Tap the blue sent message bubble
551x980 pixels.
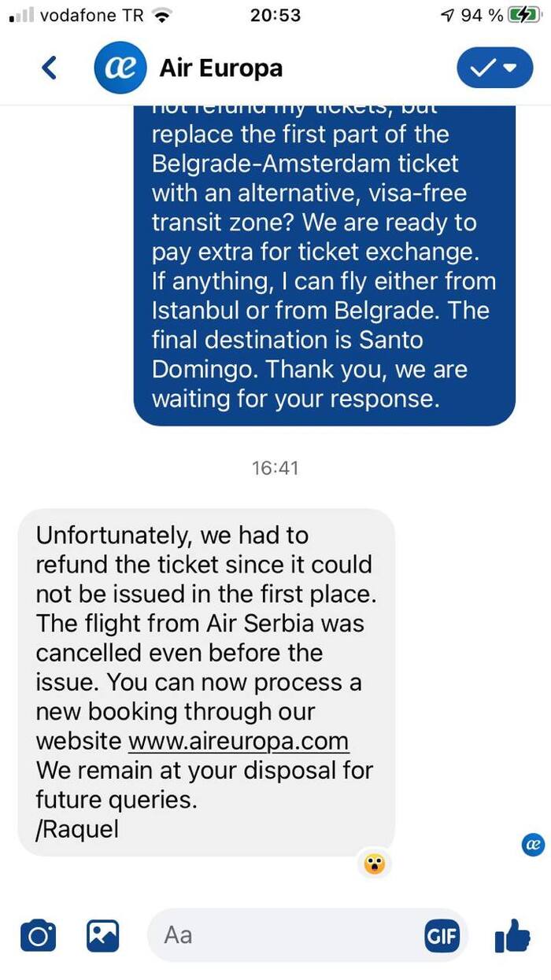324,266
